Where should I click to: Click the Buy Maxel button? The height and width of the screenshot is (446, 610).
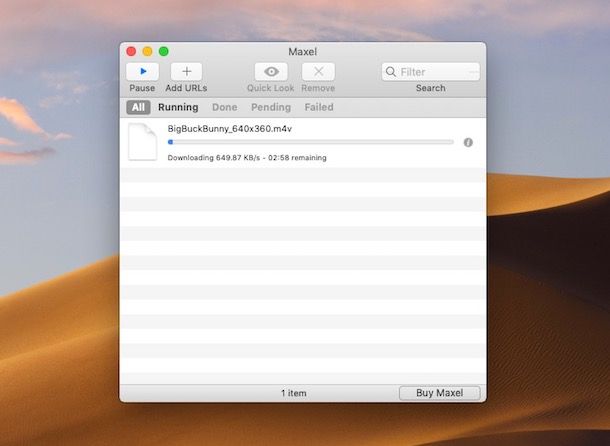(x=440, y=393)
